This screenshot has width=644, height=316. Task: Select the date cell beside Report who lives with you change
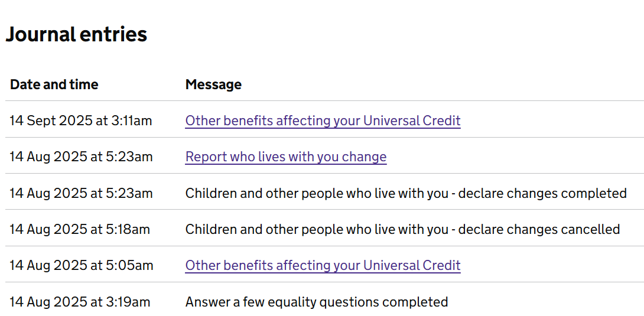[82, 157]
